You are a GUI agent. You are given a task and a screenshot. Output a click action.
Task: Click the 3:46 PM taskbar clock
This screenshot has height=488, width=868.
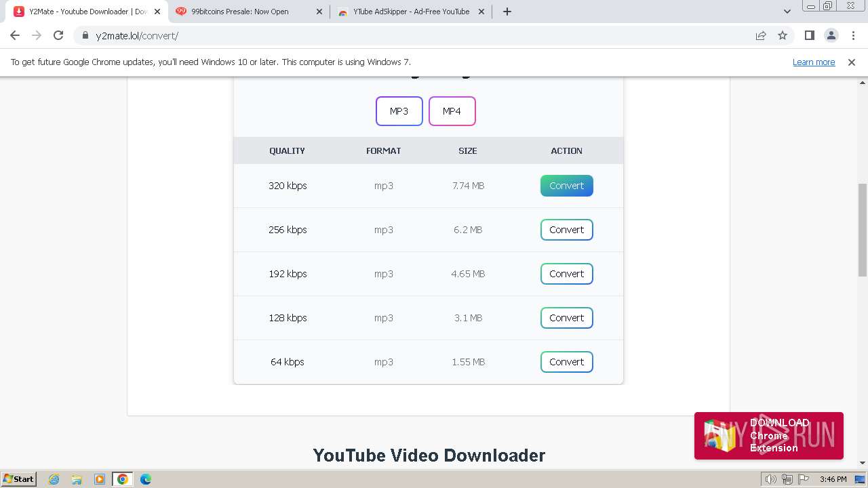(833, 479)
